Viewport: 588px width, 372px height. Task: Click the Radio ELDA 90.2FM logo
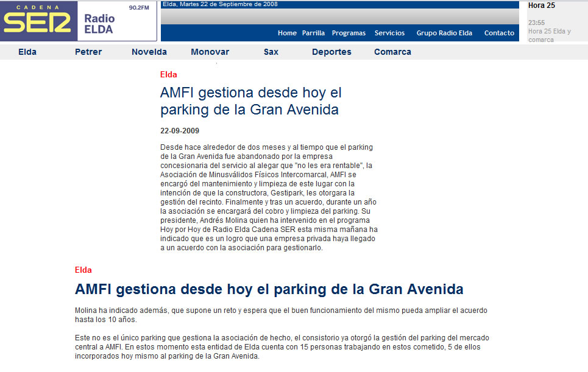[x=117, y=21]
